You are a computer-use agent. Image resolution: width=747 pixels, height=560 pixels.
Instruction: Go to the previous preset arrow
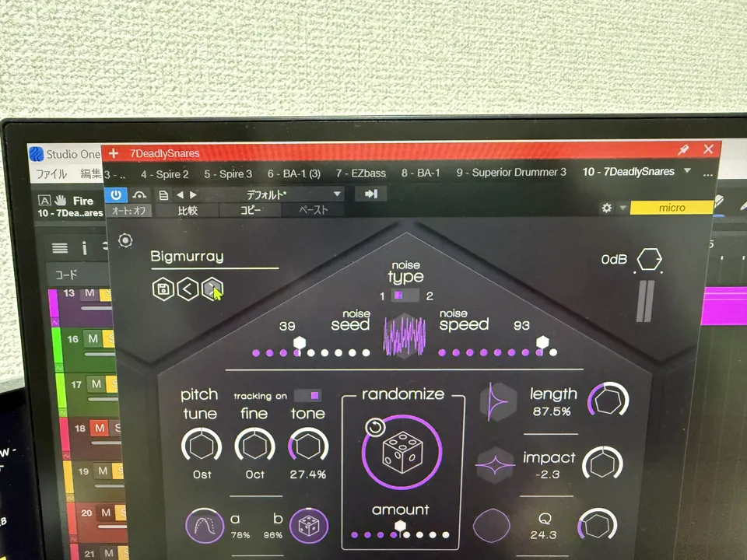point(188,290)
